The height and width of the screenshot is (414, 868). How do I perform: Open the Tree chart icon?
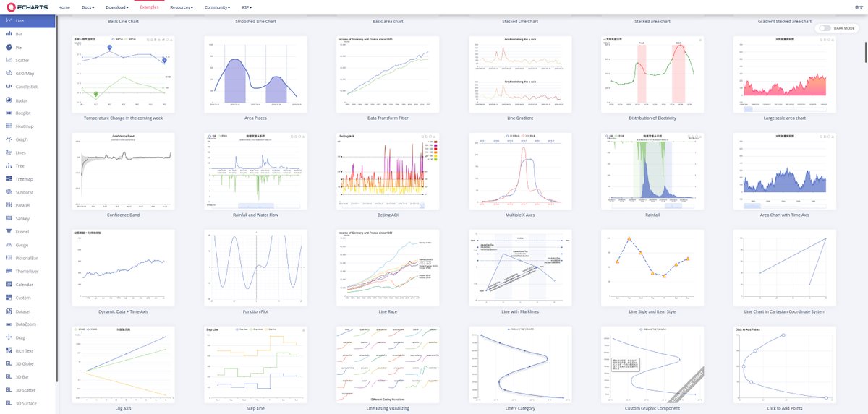click(7, 165)
